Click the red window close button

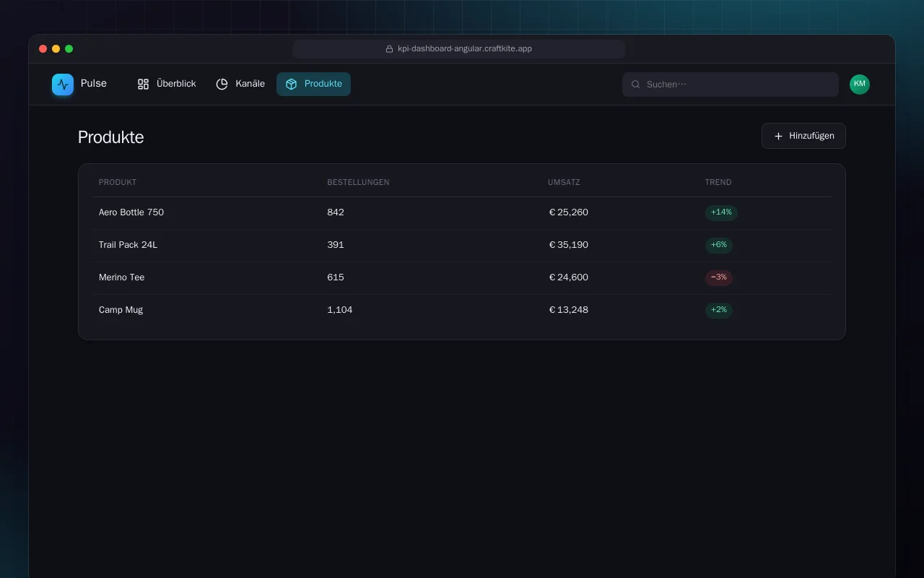(43, 49)
